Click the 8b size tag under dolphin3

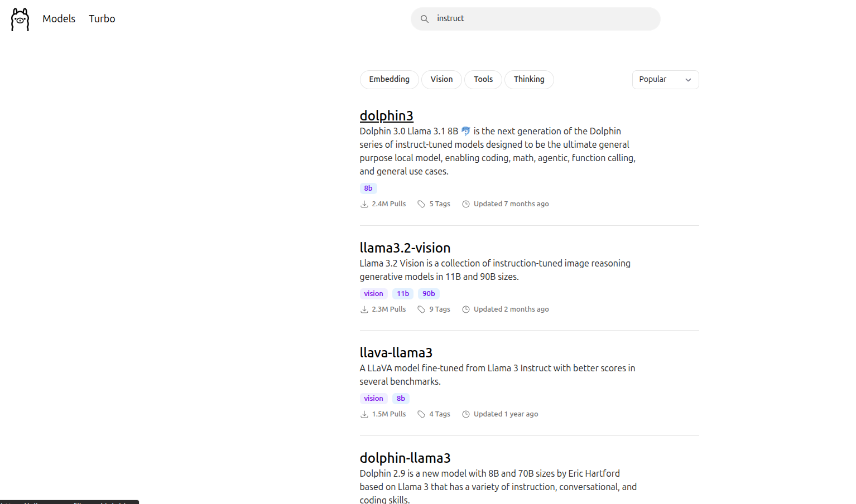click(x=368, y=188)
